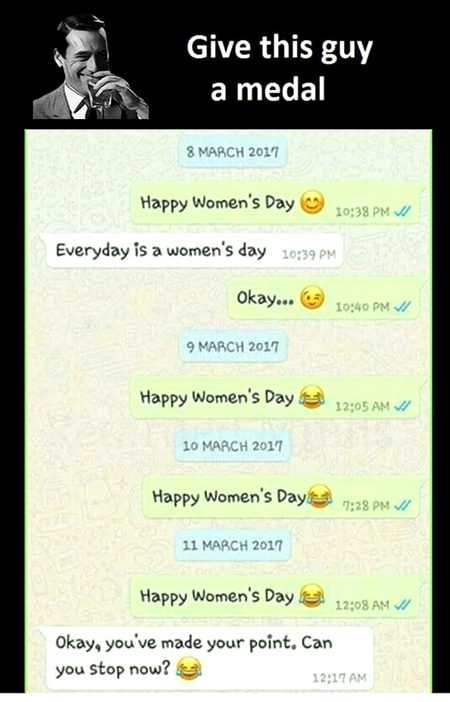Click the read checkmarks beside 7:28 PM
This screenshot has width=450, height=702.
point(402,505)
